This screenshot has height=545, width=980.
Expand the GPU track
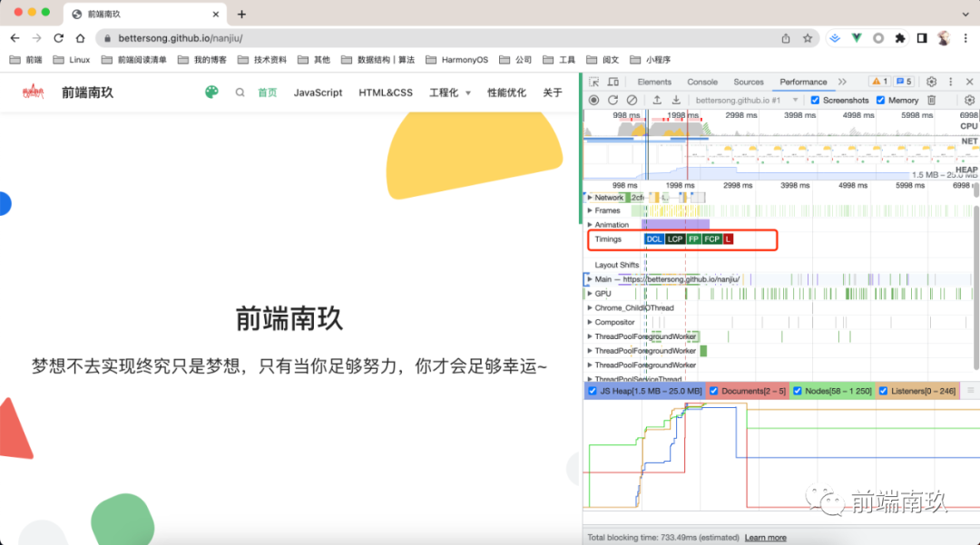point(590,294)
